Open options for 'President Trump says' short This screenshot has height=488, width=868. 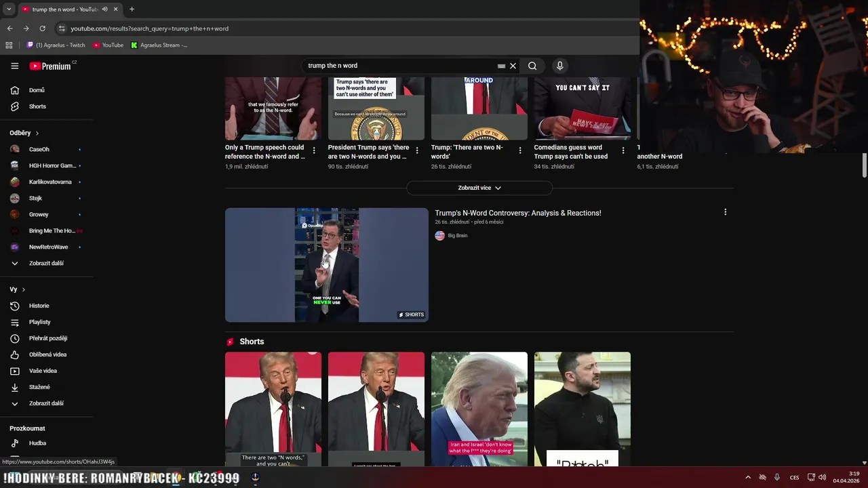(417, 150)
